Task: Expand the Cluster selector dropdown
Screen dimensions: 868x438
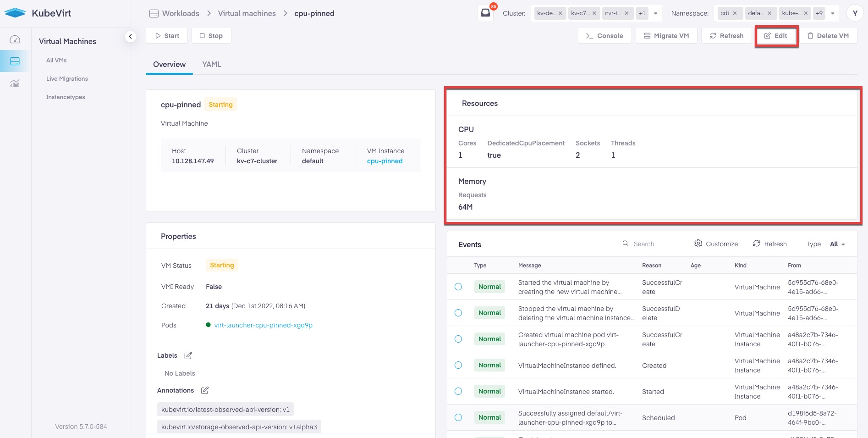Action: point(656,13)
